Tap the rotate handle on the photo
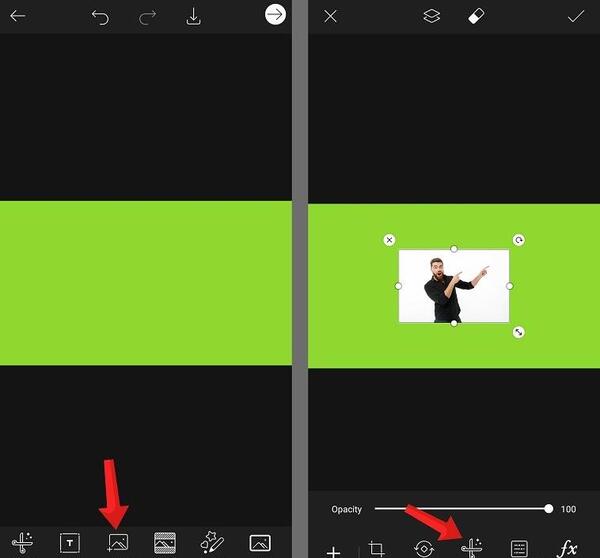 518,240
